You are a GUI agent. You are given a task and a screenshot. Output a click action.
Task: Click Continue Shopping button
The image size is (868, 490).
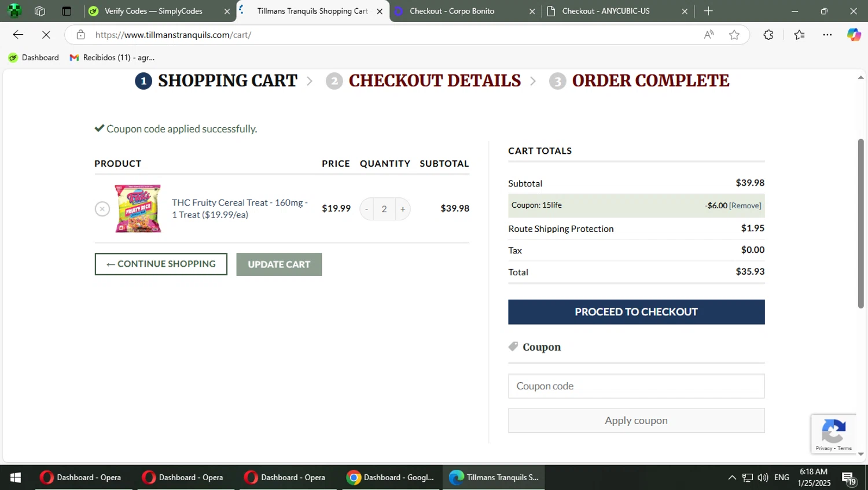(x=161, y=264)
